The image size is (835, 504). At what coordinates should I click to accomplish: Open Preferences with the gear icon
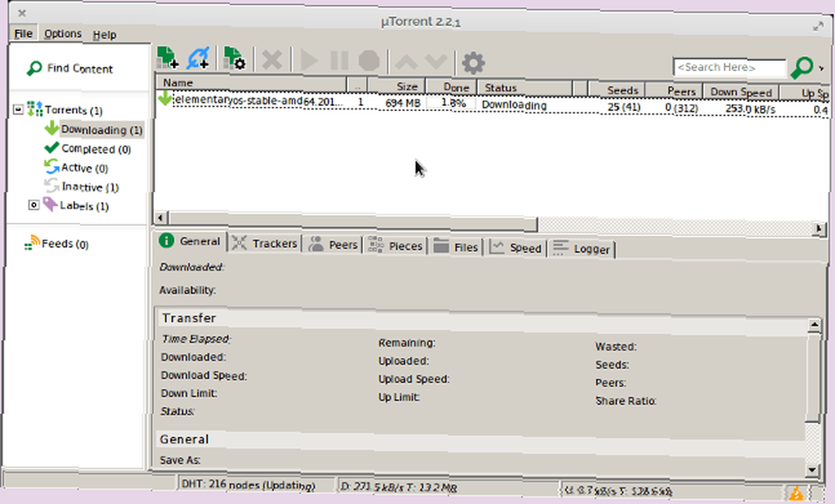[x=473, y=63]
